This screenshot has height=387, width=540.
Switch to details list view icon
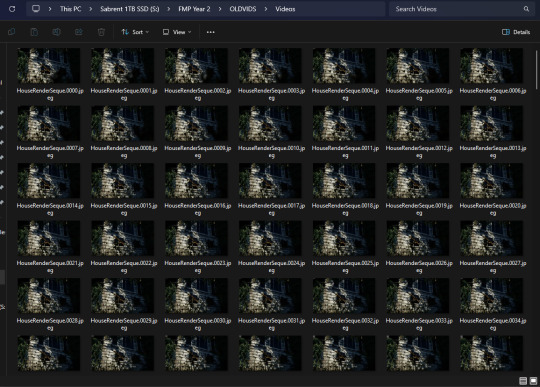523,380
